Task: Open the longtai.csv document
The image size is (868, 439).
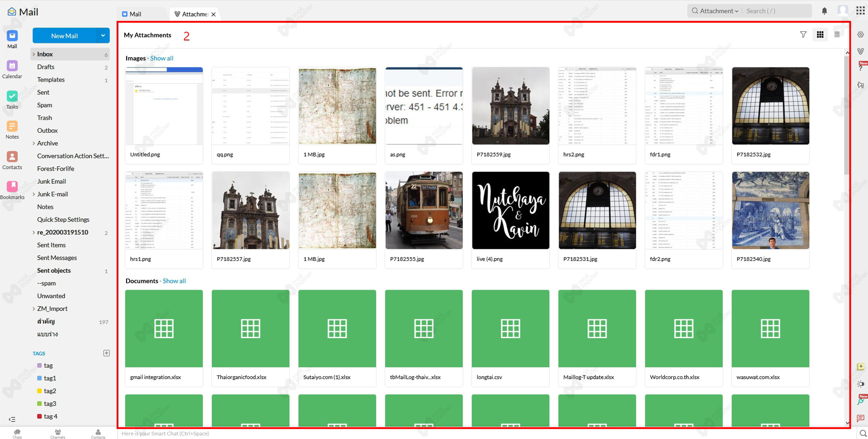Action: tap(510, 338)
